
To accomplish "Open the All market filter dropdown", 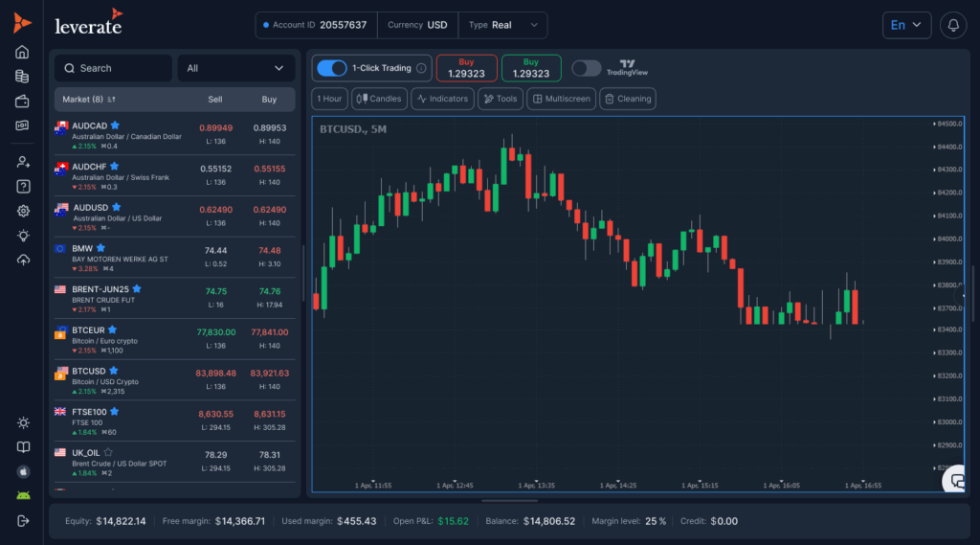I will [x=236, y=68].
